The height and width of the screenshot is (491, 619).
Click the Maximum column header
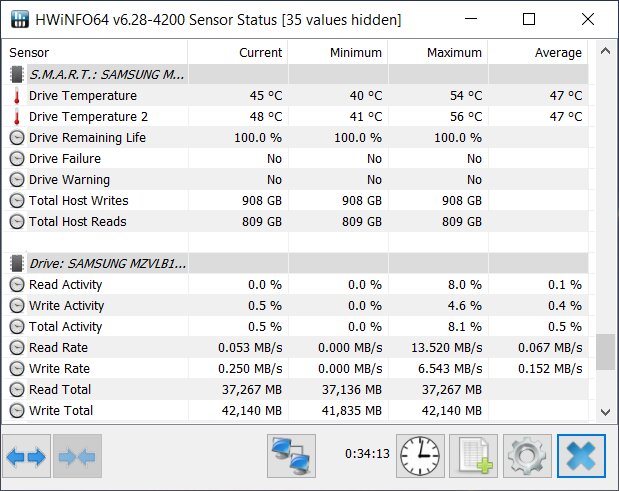coord(438,52)
